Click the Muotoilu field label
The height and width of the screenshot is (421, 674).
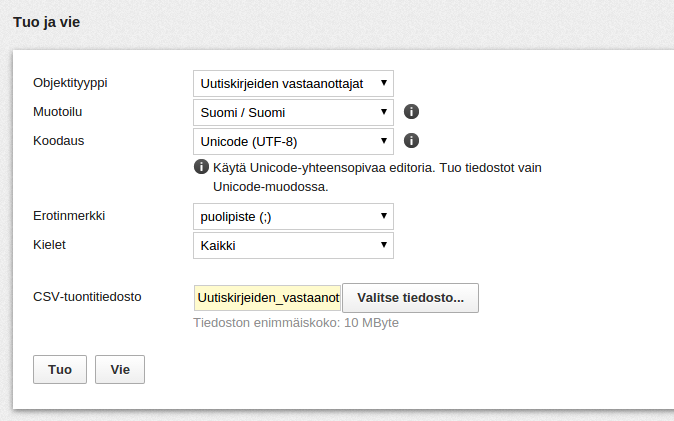58,112
